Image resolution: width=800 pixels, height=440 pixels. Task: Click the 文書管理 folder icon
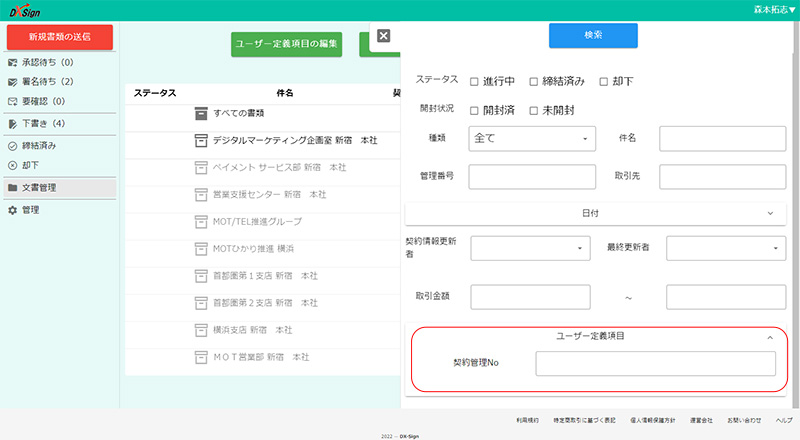[x=13, y=188]
